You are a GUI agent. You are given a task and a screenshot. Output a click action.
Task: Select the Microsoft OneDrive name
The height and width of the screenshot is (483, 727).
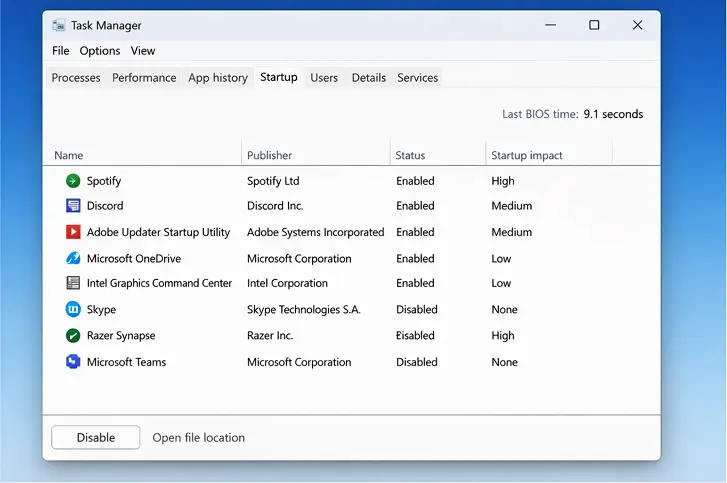click(x=134, y=258)
